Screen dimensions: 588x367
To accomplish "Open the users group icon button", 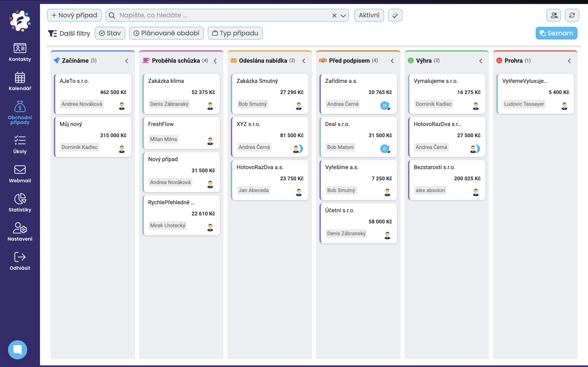I will tap(554, 15).
